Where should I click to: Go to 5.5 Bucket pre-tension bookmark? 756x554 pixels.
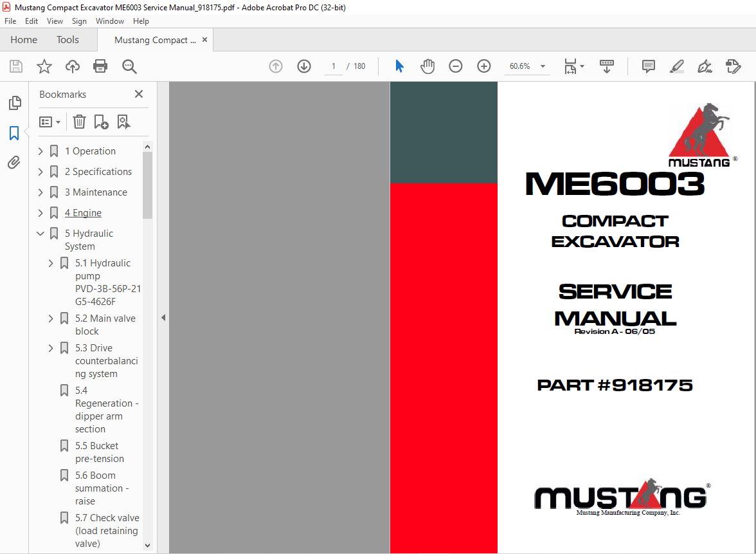99,452
